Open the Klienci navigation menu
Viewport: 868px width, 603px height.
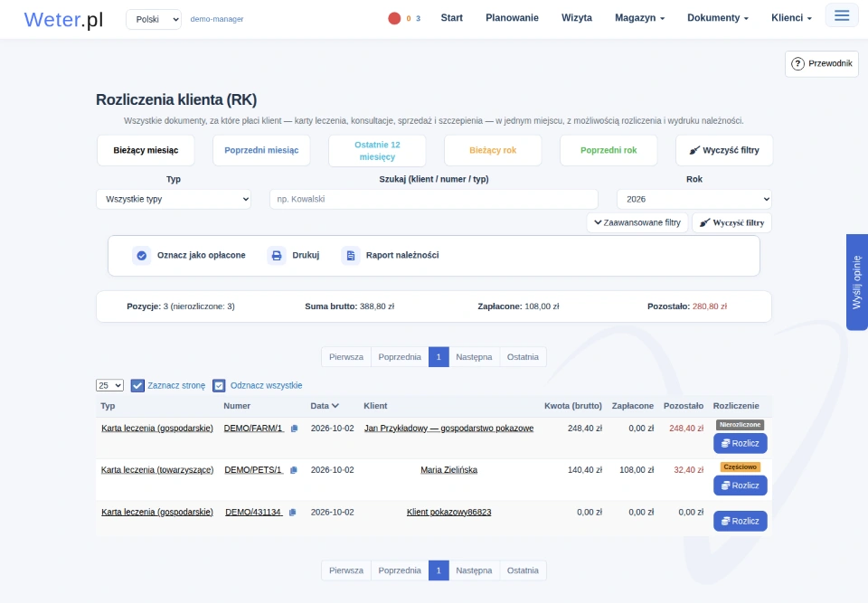pos(791,18)
